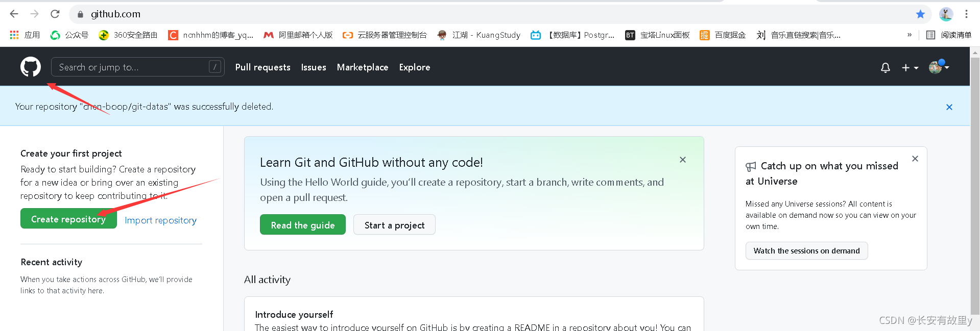Open Explore in the header
980x331 pixels.
click(415, 67)
